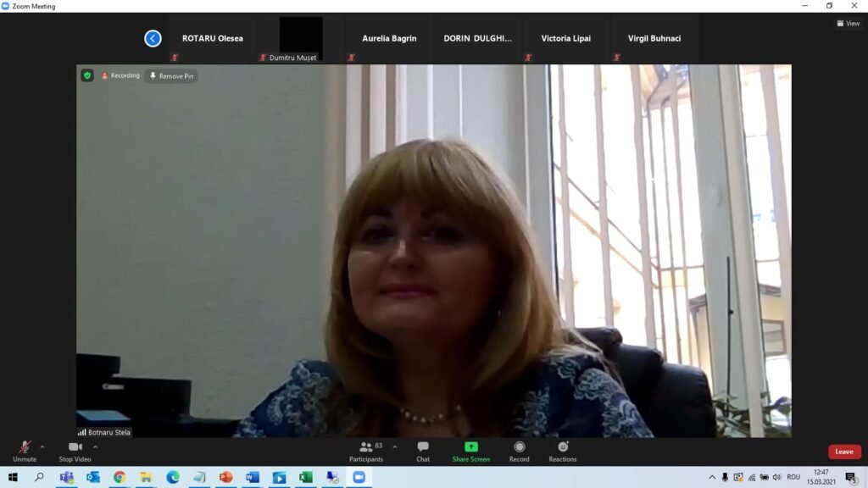Open PowerPoint from the Windows taskbar
The height and width of the screenshot is (488, 868).
click(225, 477)
